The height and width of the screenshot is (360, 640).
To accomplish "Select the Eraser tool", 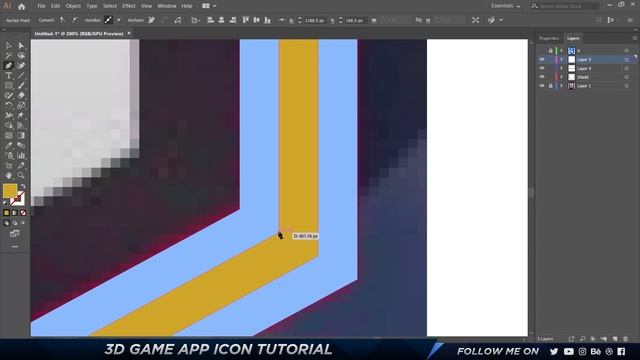I will coord(21,96).
